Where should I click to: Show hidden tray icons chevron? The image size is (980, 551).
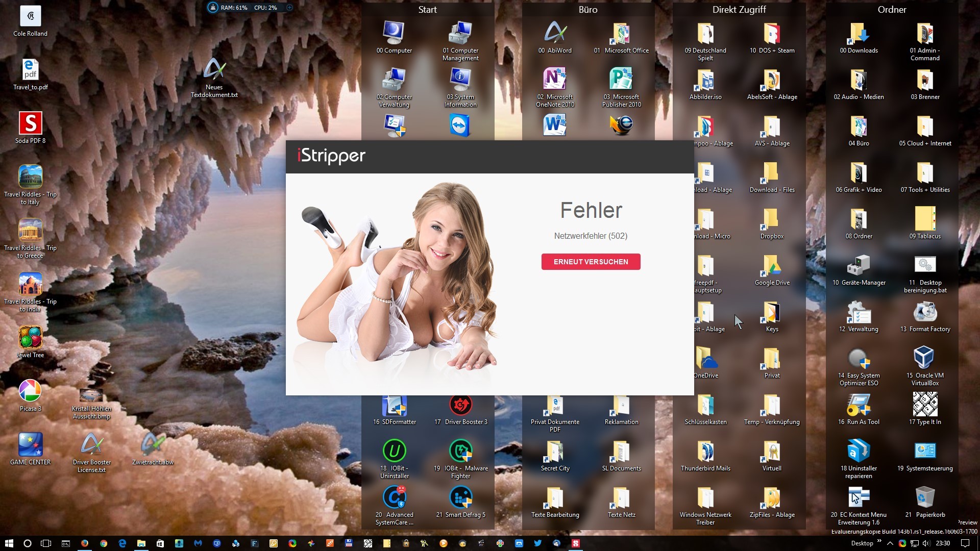[890, 543]
